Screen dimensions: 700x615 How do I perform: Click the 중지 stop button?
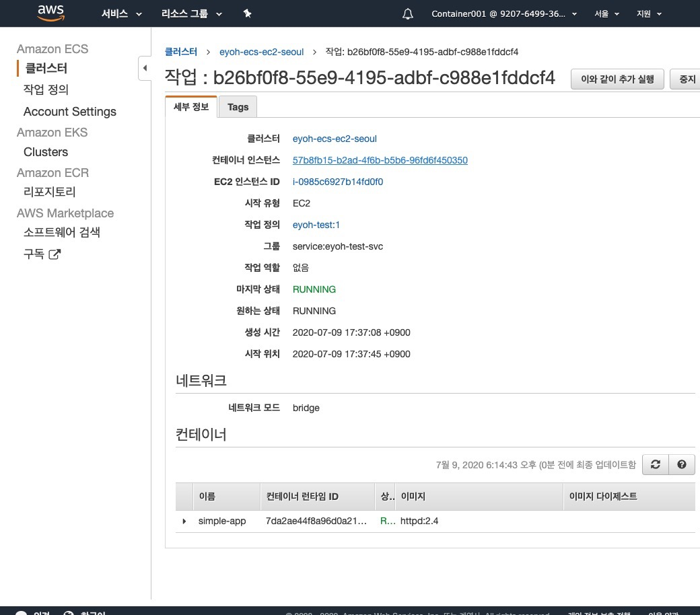[687, 79]
